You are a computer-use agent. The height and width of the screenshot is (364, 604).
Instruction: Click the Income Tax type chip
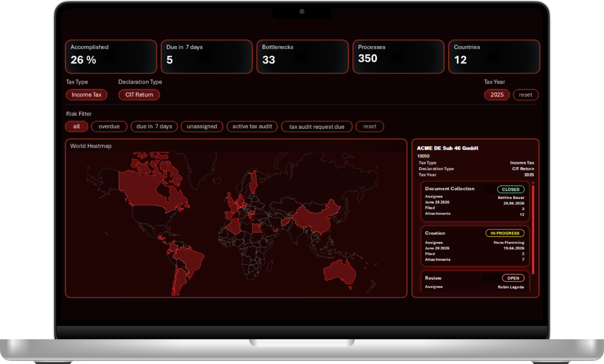coord(86,95)
